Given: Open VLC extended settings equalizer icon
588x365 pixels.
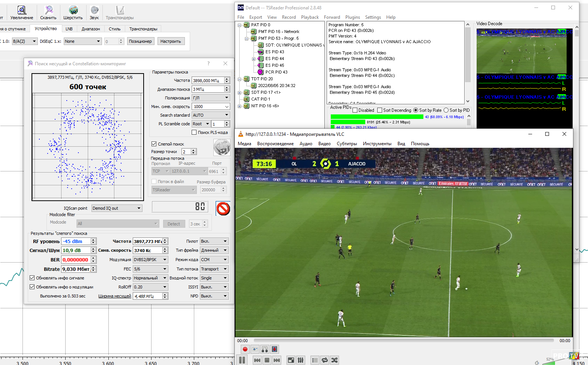Looking at the screenshot, I should [x=301, y=360].
